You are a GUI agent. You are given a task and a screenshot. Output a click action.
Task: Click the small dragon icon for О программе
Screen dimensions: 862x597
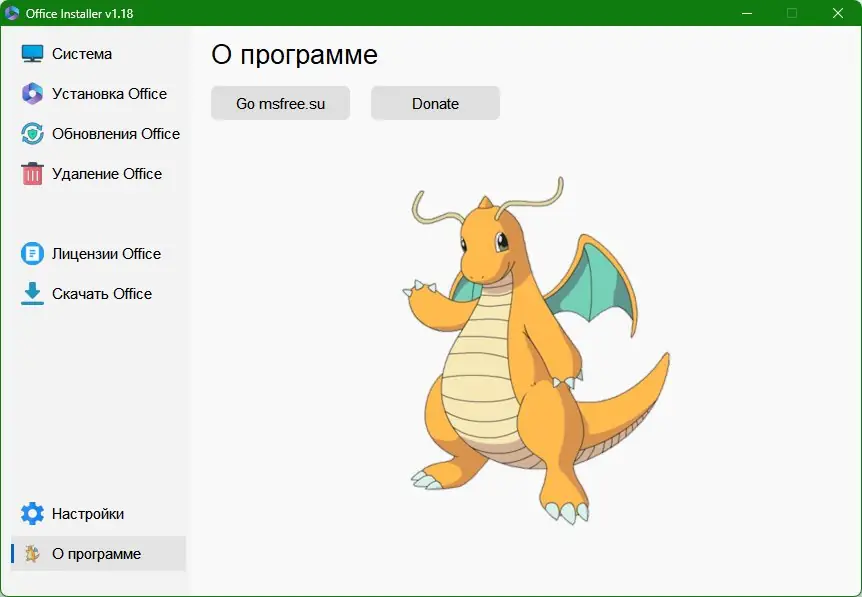point(32,554)
